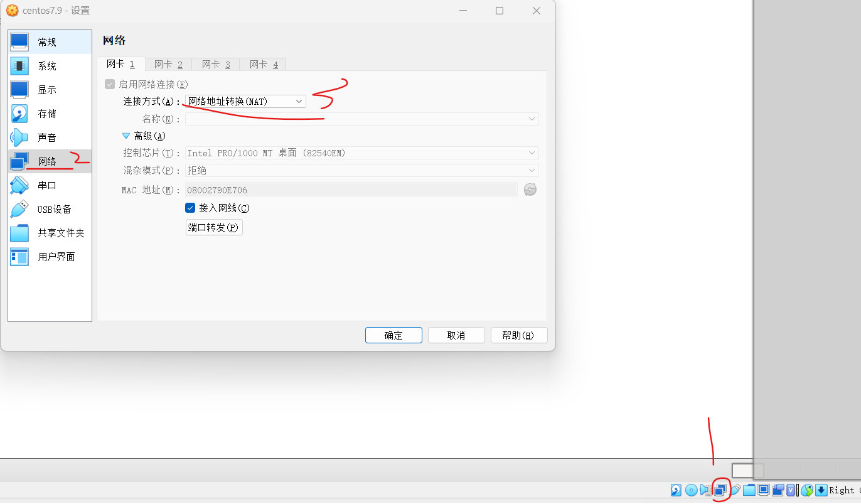861x504 pixels.
Task: Click the 确定 confirm button
Action: pos(393,335)
